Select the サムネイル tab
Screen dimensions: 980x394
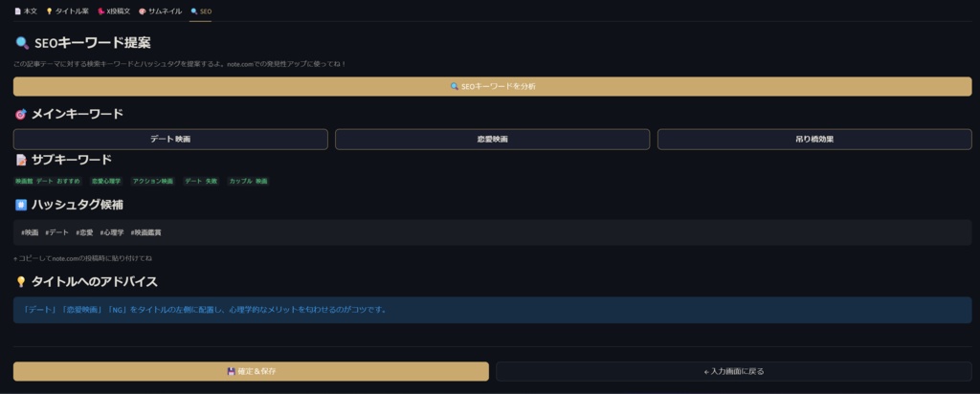tap(160, 11)
